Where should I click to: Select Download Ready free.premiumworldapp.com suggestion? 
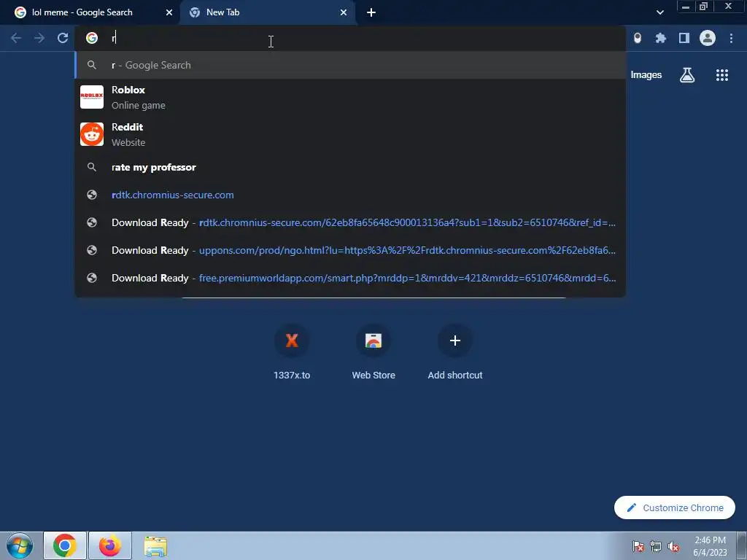click(x=350, y=278)
